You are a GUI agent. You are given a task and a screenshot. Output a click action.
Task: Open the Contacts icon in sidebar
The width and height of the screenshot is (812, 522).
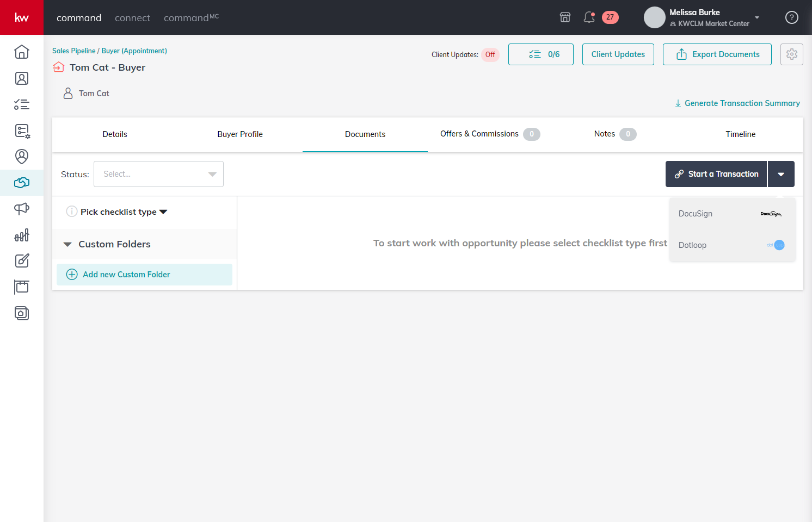(x=22, y=78)
